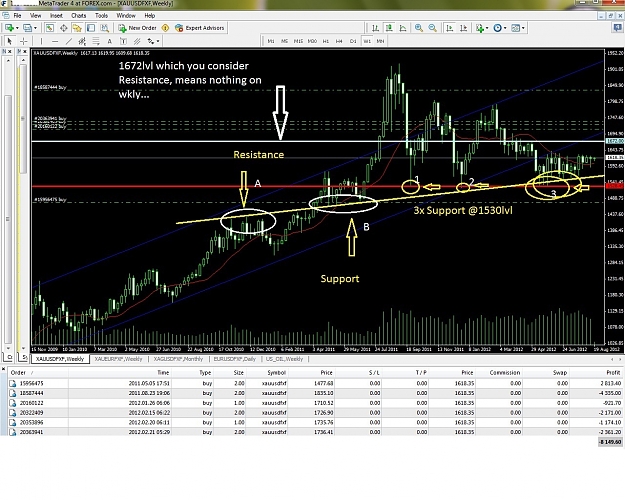Expand the Indicators dropdown arrow

click(487, 28)
